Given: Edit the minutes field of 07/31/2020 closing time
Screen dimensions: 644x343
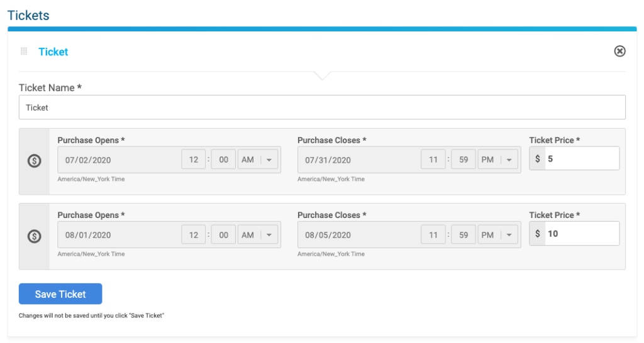Looking at the screenshot, I should point(464,160).
